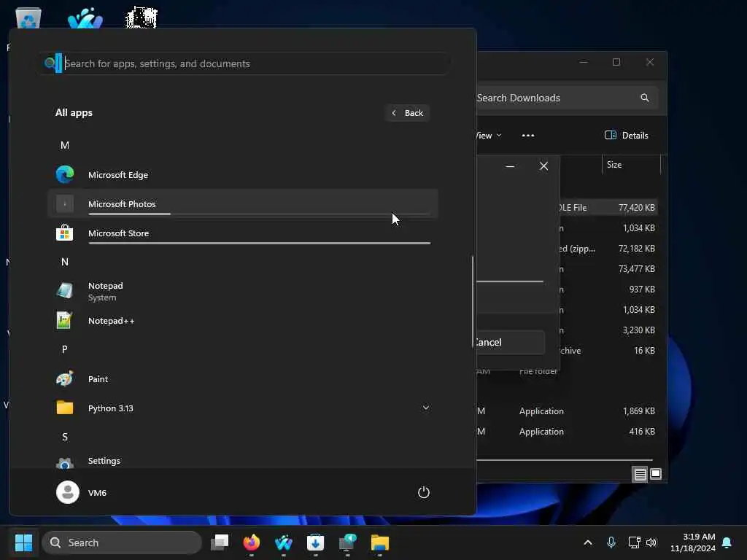Open Microsoft Store from app list
This screenshot has width=747, height=560.
[x=242, y=233]
